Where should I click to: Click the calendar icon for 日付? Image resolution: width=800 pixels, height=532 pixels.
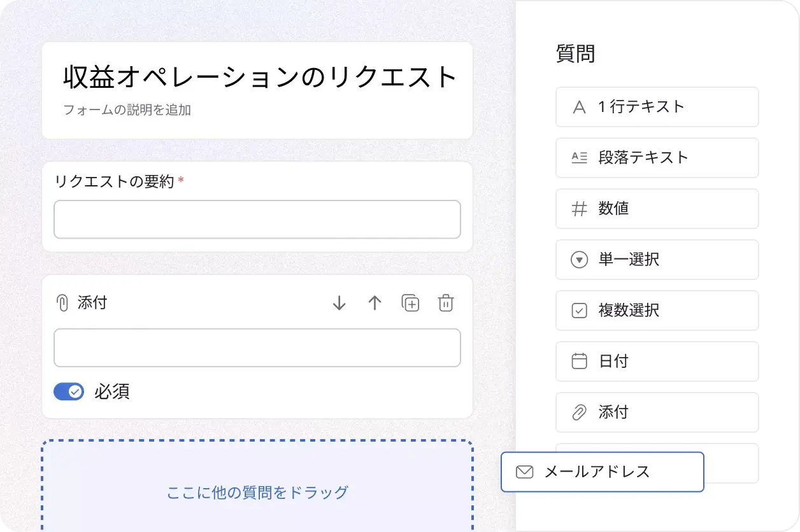pos(579,361)
